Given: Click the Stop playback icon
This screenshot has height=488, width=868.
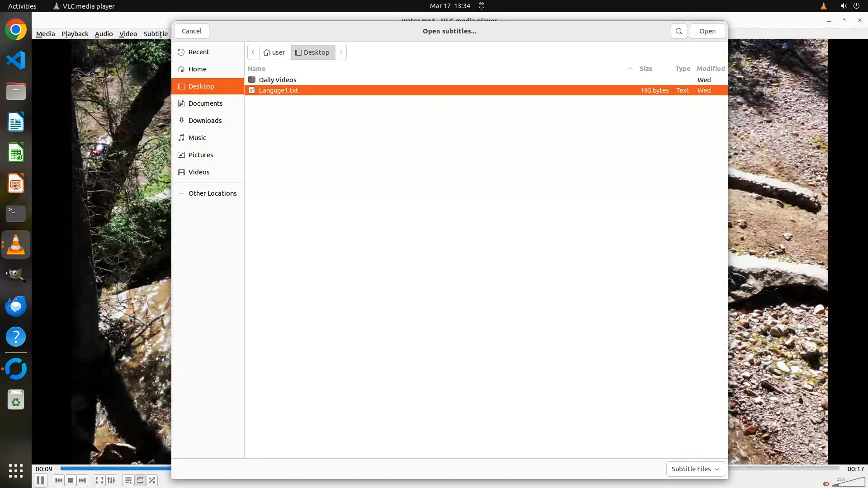Looking at the screenshot, I should (71, 480).
